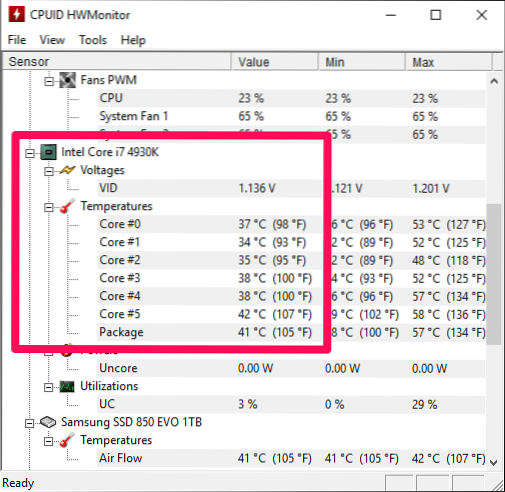Click the Min column header
Image resolution: width=505 pixels, height=492 pixels.
[362, 62]
